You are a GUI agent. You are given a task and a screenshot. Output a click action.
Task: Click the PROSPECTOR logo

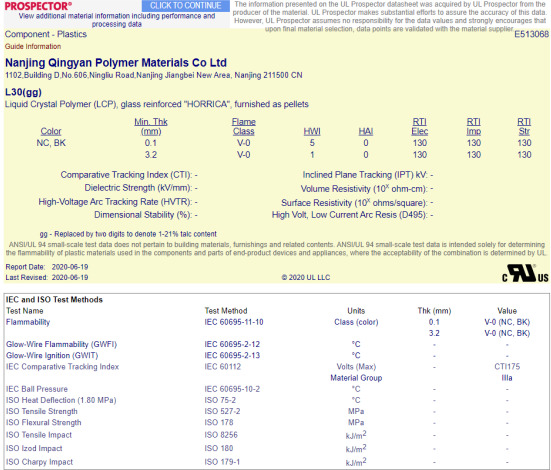[x=38, y=6]
